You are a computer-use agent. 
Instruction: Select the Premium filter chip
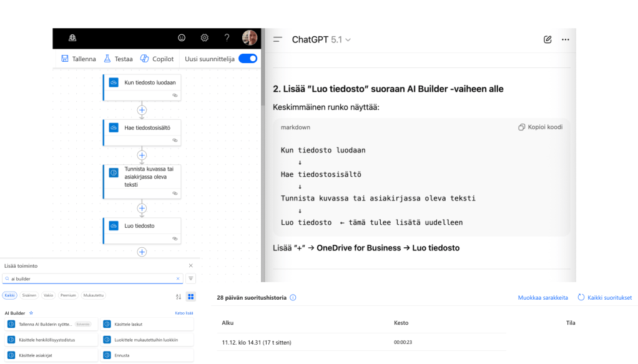pyautogui.click(x=68, y=295)
